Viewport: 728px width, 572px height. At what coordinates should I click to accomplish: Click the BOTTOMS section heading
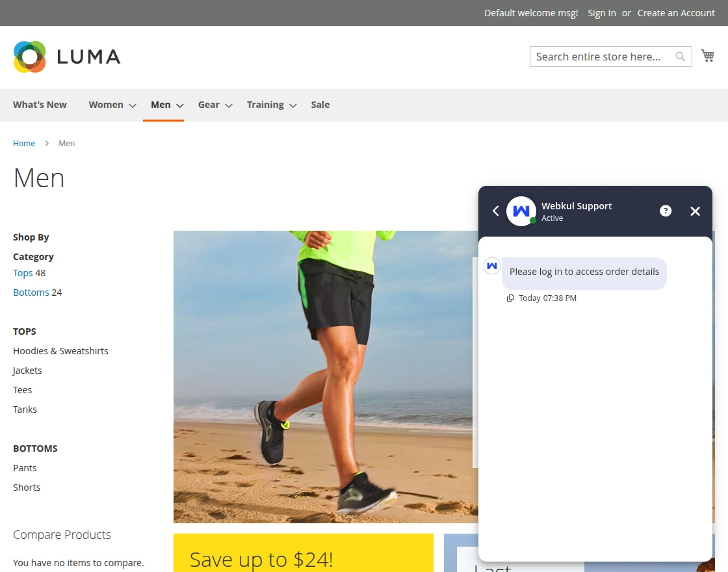click(x=35, y=448)
